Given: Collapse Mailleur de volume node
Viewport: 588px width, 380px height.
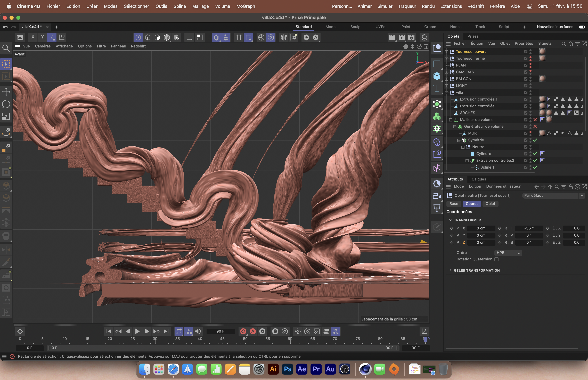Looking at the screenshot, I should [x=451, y=120].
